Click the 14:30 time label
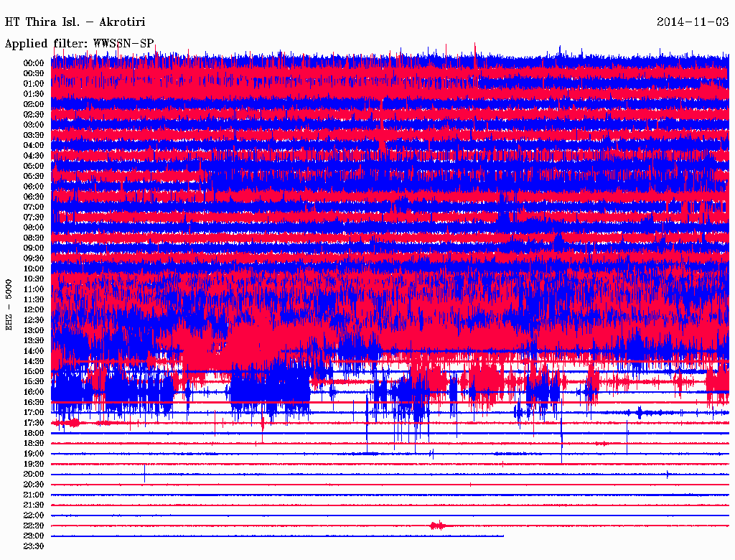Image resolution: width=735 pixels, height=560 pixels. (x=34, y=362)
